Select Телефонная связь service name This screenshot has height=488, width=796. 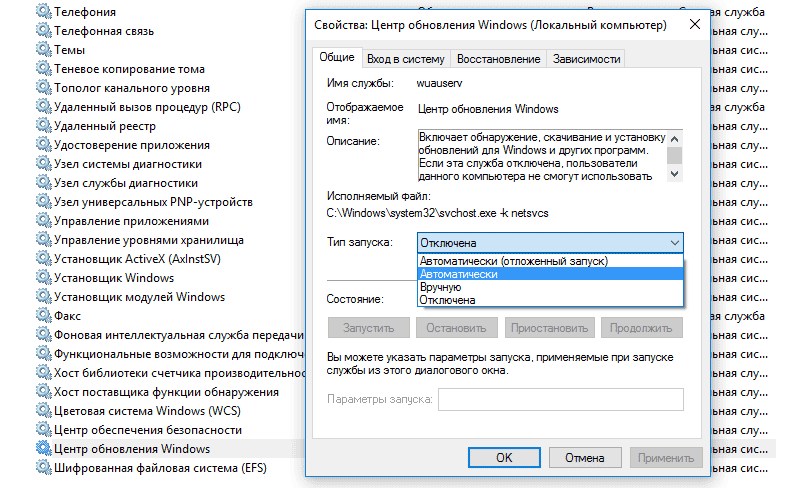pos(104,31)
